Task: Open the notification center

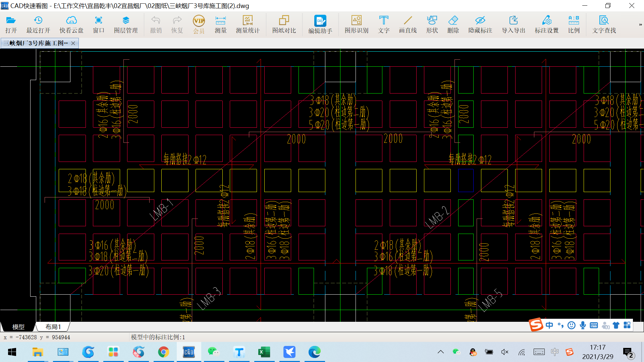Action: (628, 353)
